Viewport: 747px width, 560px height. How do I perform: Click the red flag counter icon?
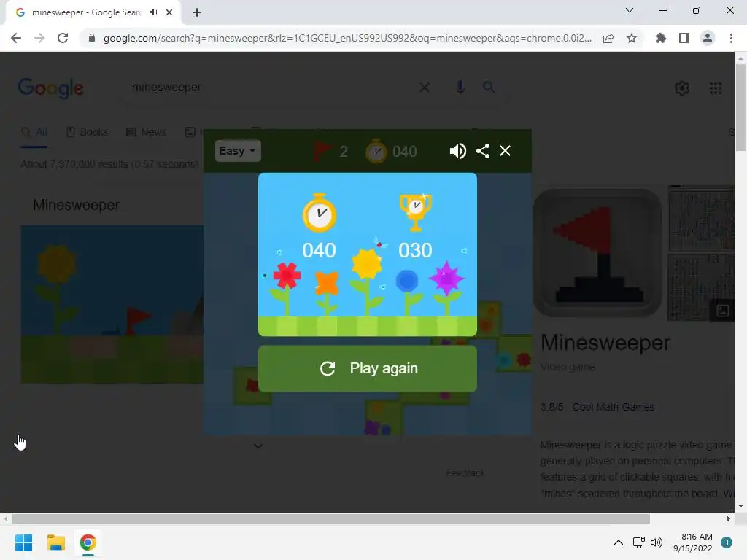(x=322, y=152)
